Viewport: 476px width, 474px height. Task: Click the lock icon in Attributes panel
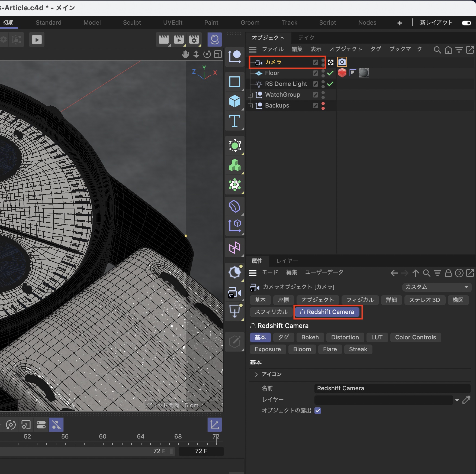(x=448, y=273)
